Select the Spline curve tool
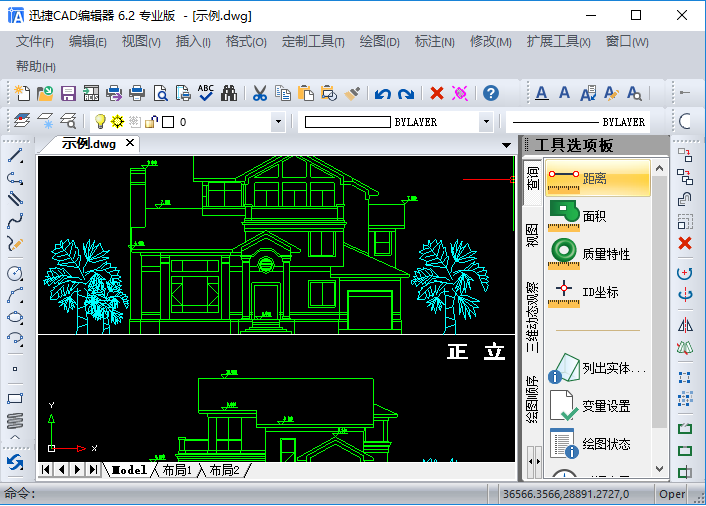 pos(15,221)
